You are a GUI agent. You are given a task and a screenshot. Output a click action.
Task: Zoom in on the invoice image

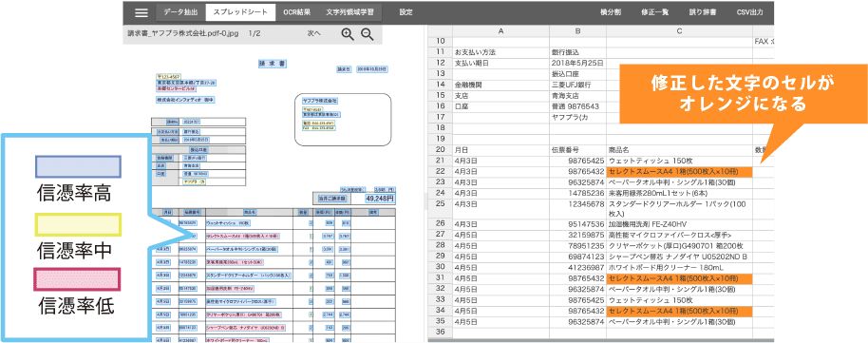click(348, 34)
